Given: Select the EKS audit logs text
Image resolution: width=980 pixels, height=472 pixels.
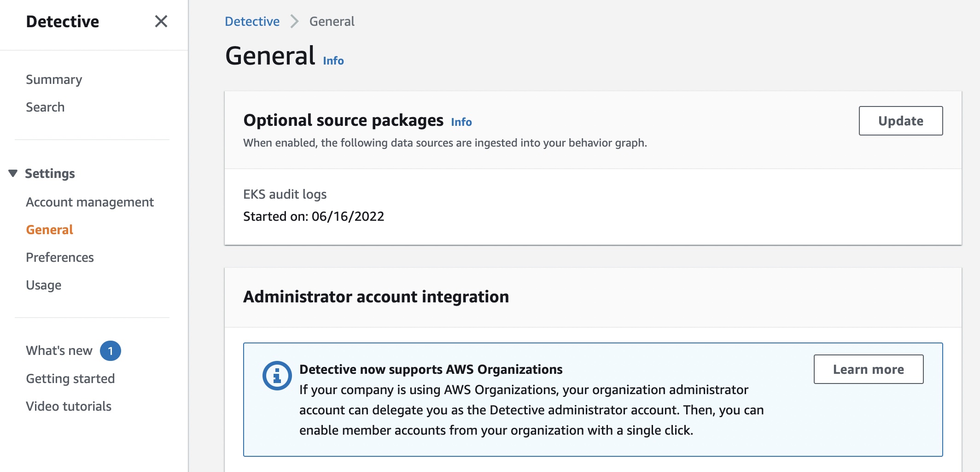Looking at the screenshot, I should pos(285,194).
